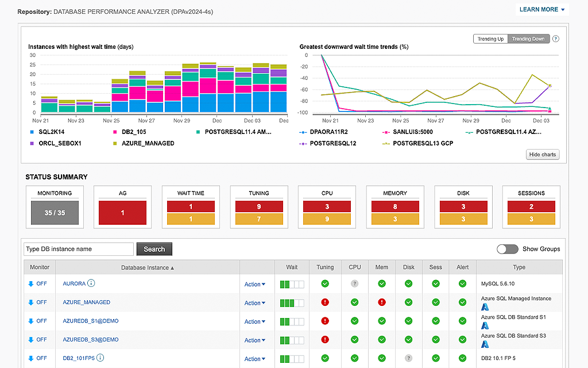Click the question mark icon beside Trending Down
588x368 pixels.
[555, 39]
